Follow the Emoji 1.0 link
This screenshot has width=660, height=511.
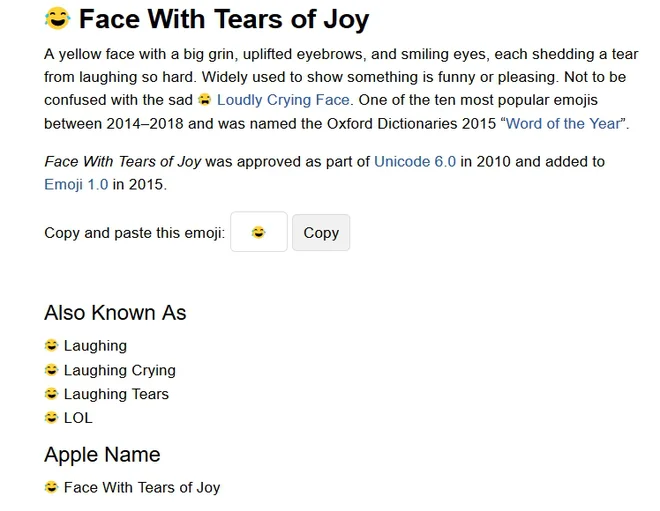76,184
